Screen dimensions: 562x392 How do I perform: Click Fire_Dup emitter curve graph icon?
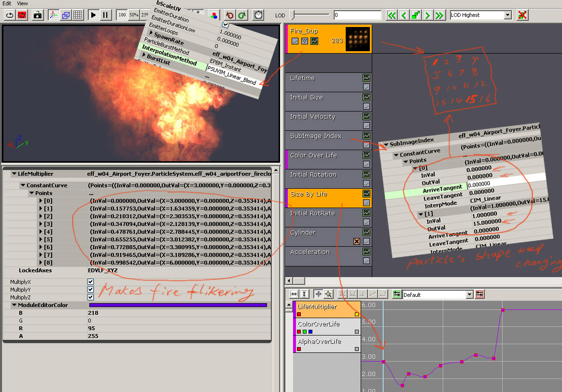314,41
